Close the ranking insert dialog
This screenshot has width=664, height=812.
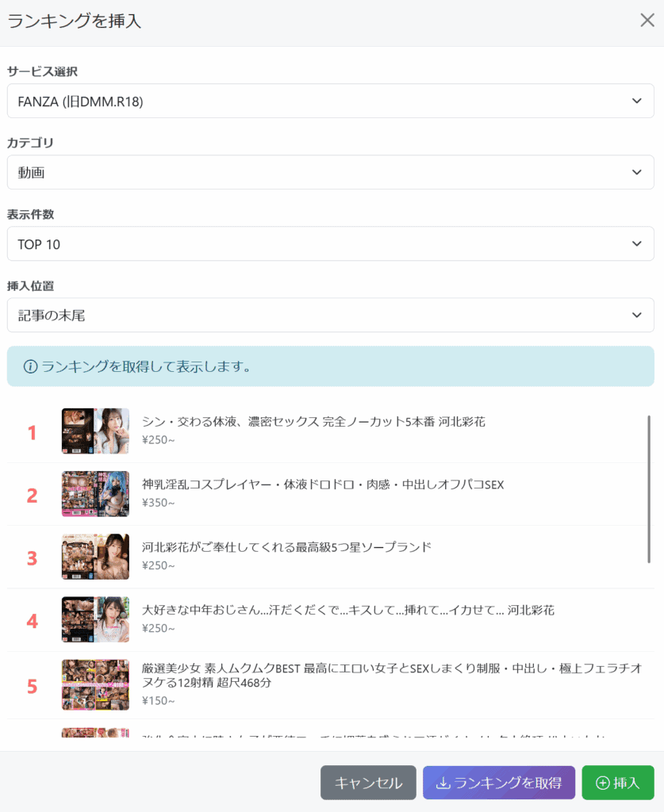point(647,20)
